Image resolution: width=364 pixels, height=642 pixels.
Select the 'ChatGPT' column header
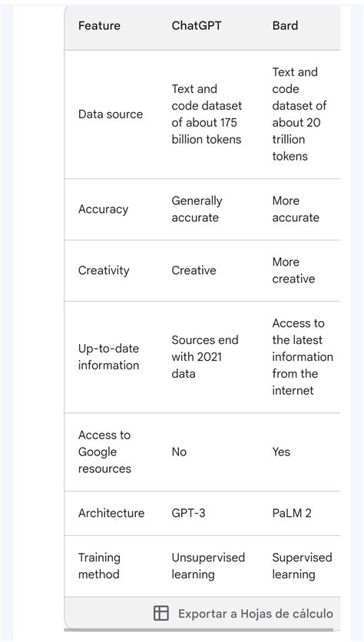point(197,26)
